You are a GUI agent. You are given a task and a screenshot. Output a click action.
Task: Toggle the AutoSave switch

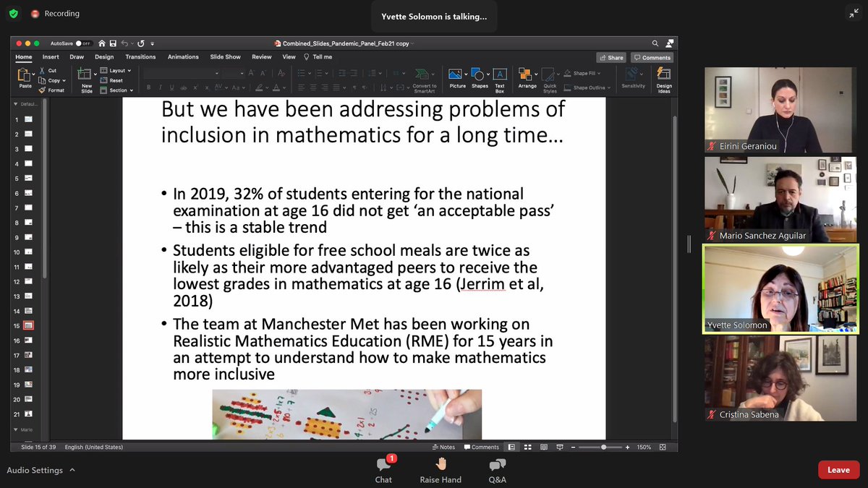(84, 43)
